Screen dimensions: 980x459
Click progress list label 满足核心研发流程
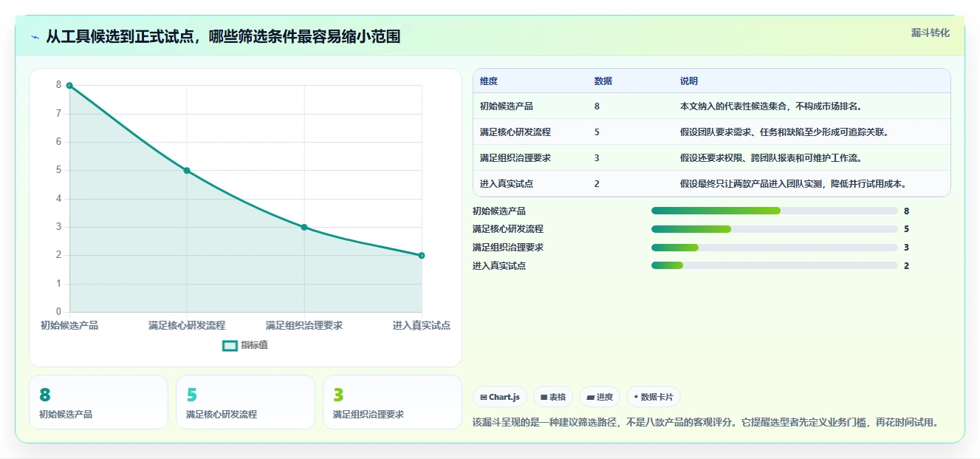508,229
